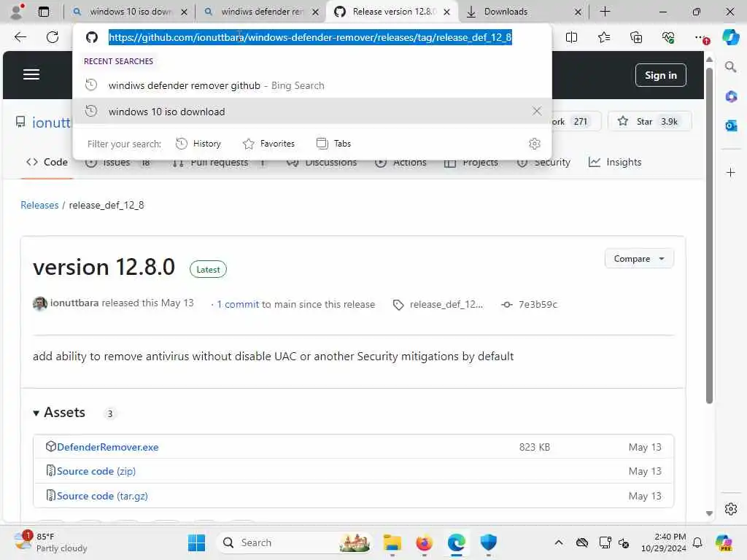Open weather widget showing 85°F
Viewport: 747px width, 560px height.
tap(50, 542)
